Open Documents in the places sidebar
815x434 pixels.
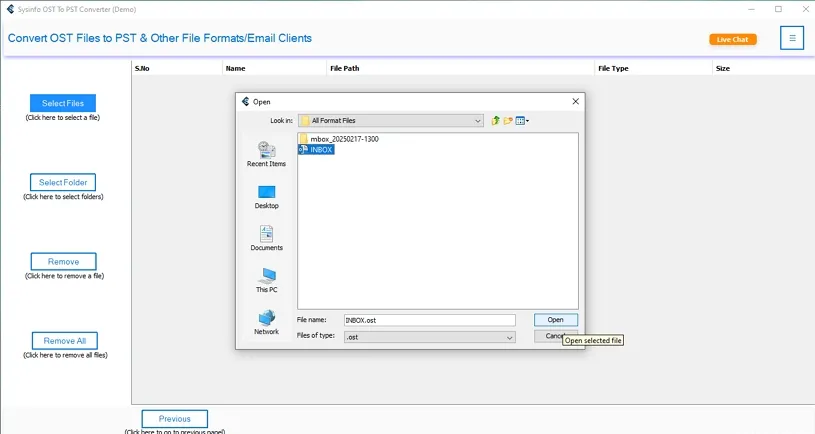(266, 239)
